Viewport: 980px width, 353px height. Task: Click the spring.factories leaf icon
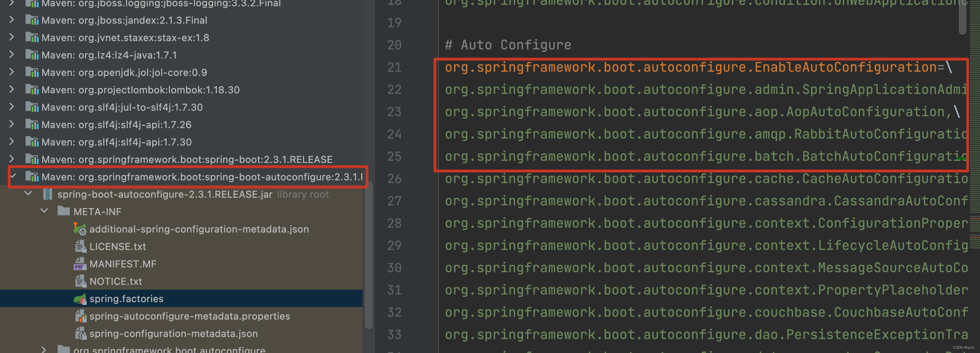click(80, 299)
